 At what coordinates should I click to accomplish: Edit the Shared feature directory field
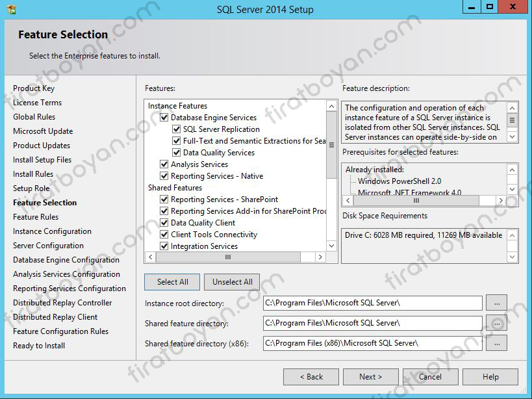(373, 323)
